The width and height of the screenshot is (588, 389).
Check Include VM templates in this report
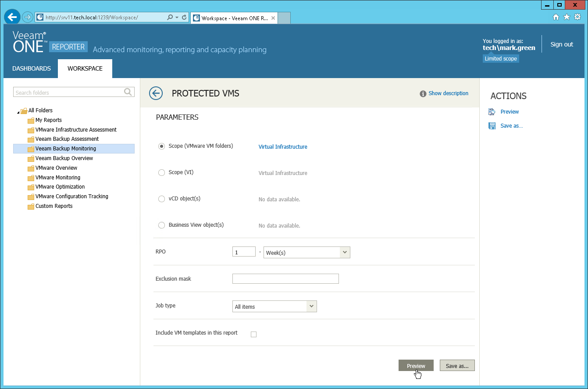[x=253, y=334]
